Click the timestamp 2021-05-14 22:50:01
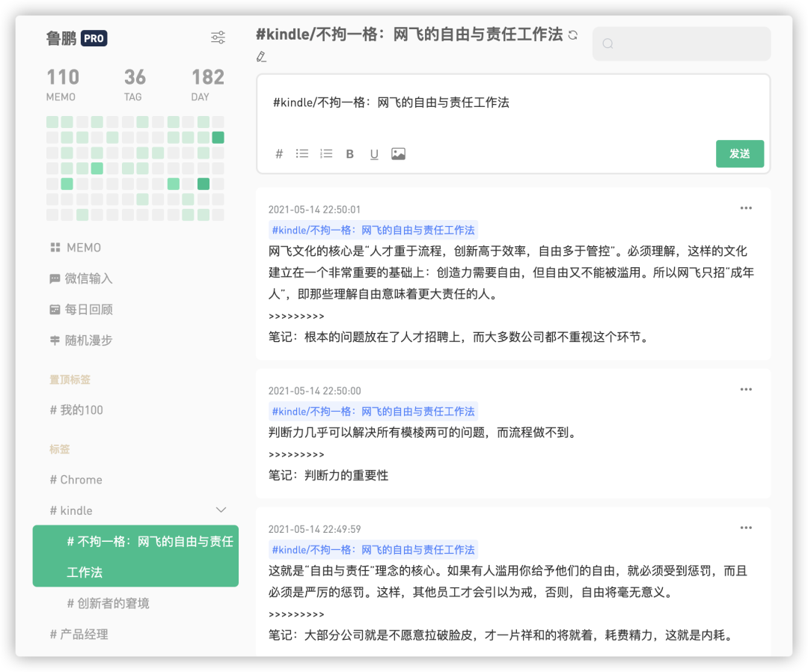 (314, 210)
